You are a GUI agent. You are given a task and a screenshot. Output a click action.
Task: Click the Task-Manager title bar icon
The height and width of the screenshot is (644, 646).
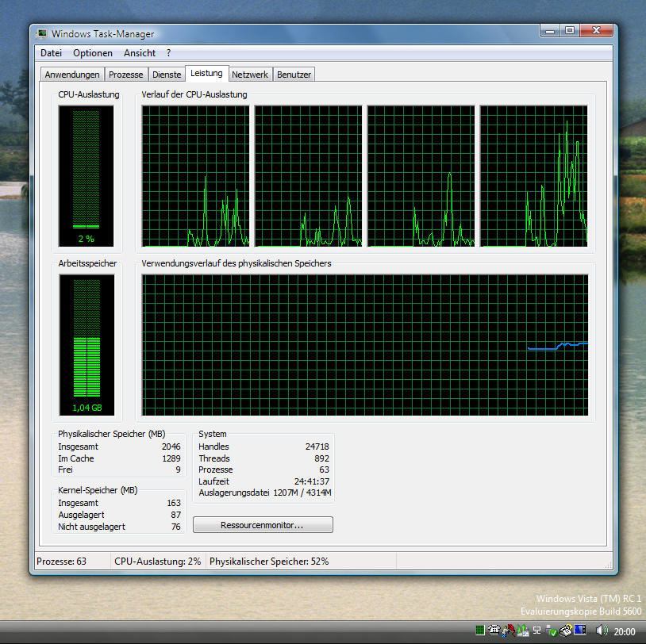point(41,33)
